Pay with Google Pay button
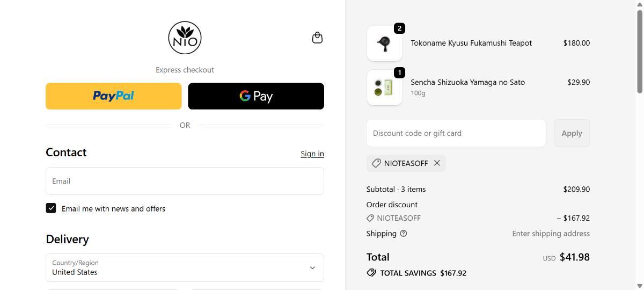 point(256,96)
